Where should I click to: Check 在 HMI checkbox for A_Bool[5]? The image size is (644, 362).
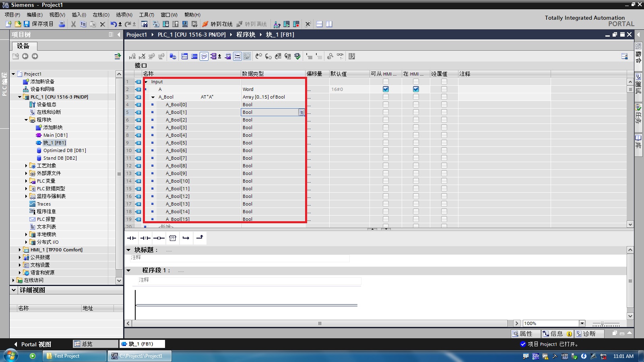click(416, 143)
